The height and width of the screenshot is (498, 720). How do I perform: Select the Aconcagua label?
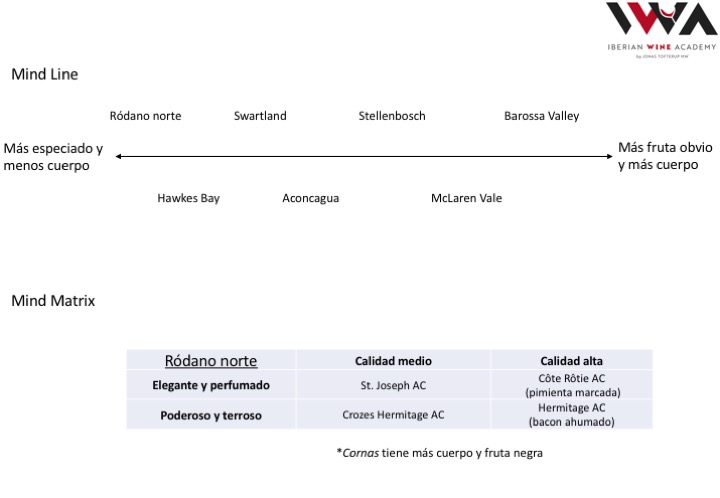point(310,198)
